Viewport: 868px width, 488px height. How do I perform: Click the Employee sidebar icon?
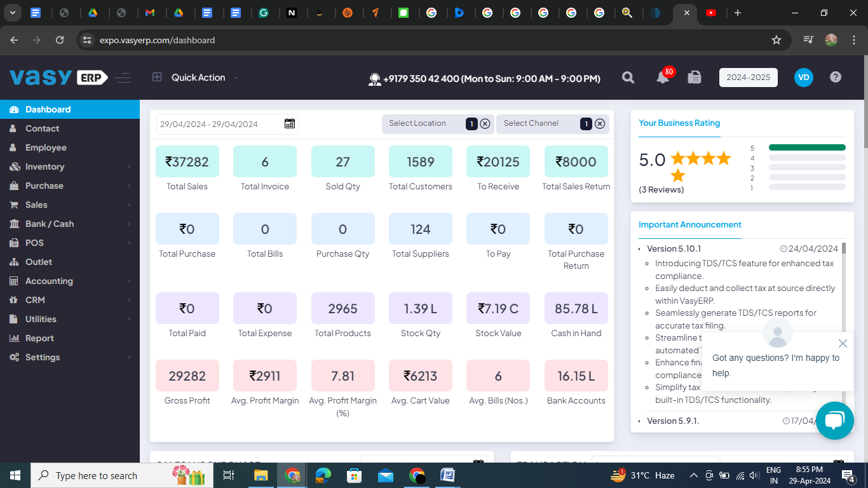tap(13, 147)
